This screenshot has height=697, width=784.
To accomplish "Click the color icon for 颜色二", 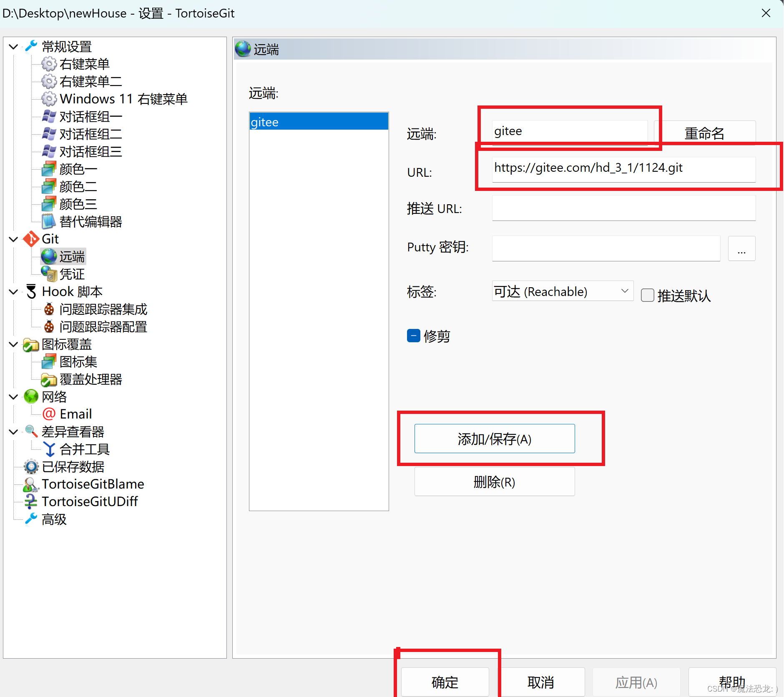I will tap(49, 186).
